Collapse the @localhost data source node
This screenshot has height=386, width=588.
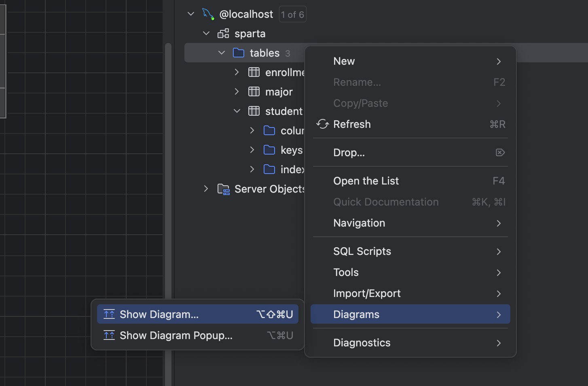(x=191, y=14)
